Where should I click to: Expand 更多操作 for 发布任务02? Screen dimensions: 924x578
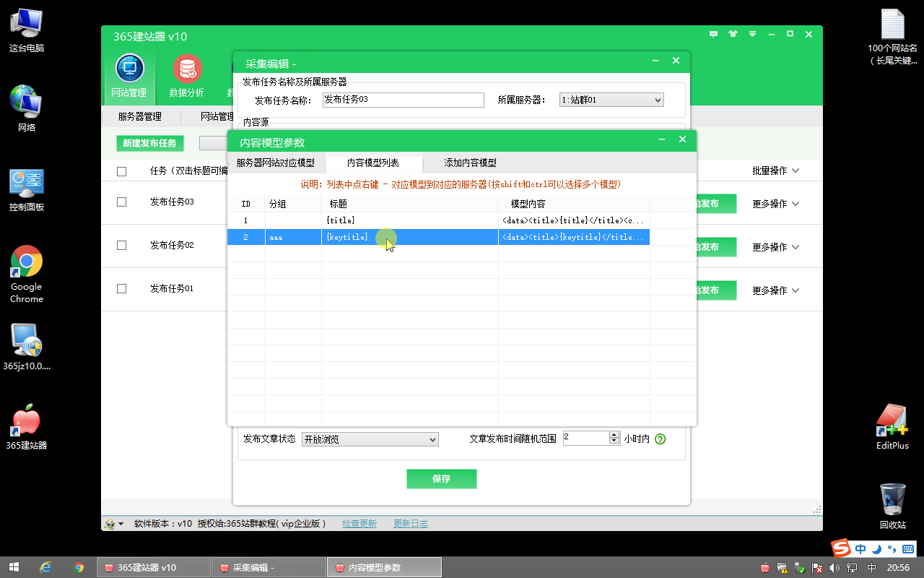775,247
